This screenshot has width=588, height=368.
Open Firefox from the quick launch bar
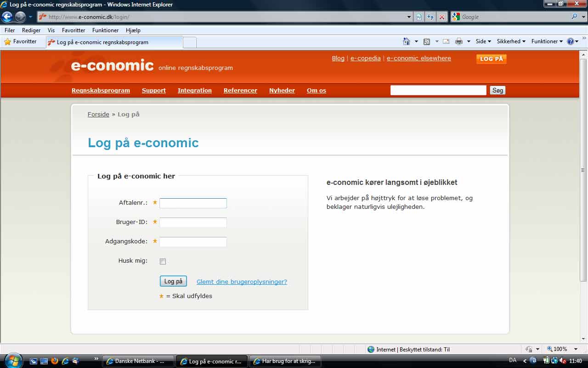click(55, 361)
